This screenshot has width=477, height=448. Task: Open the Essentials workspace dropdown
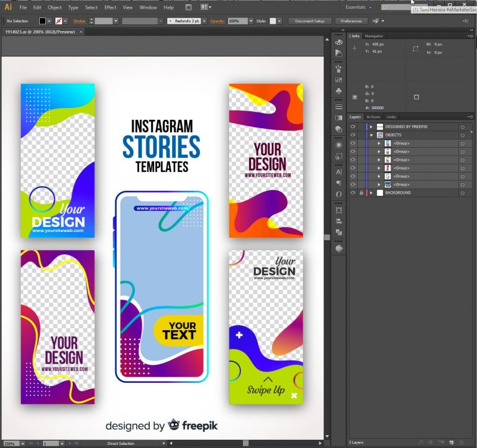[x=359, y=7]
